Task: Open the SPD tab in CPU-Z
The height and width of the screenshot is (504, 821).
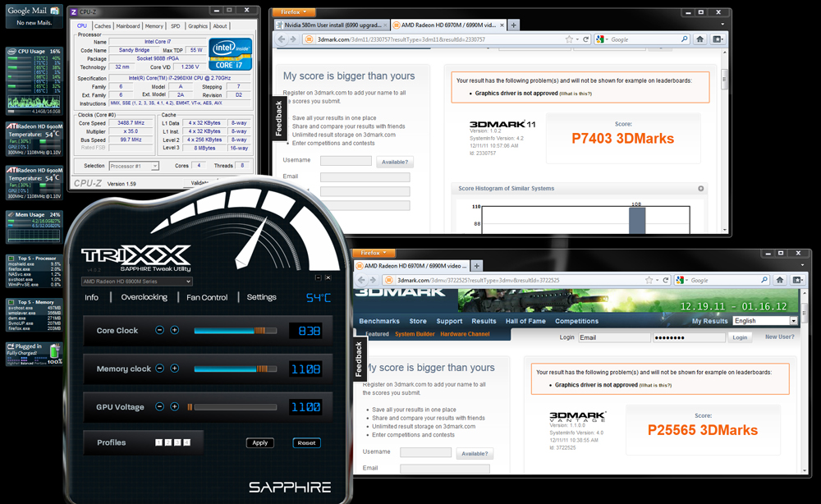Action: [176, 25]
